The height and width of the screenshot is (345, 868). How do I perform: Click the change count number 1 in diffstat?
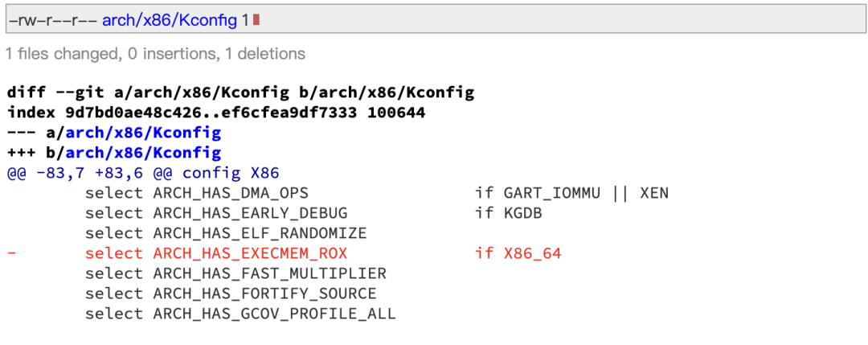coord(244,19)
